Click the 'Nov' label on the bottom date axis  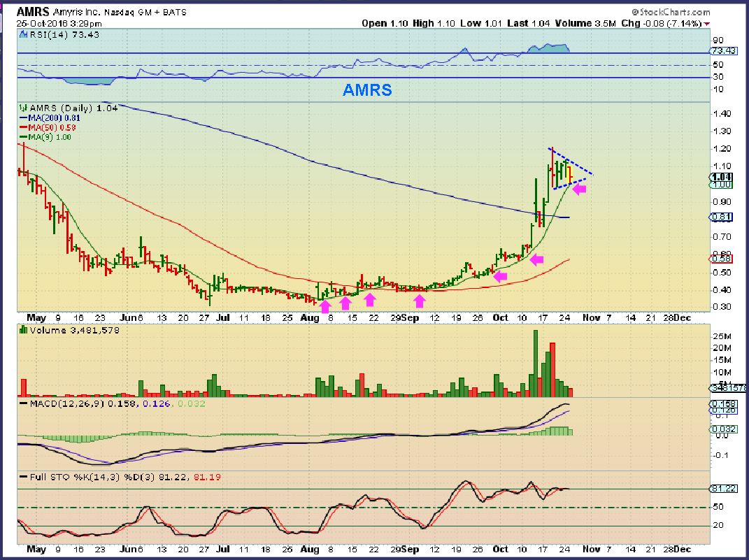click(591, 549)
